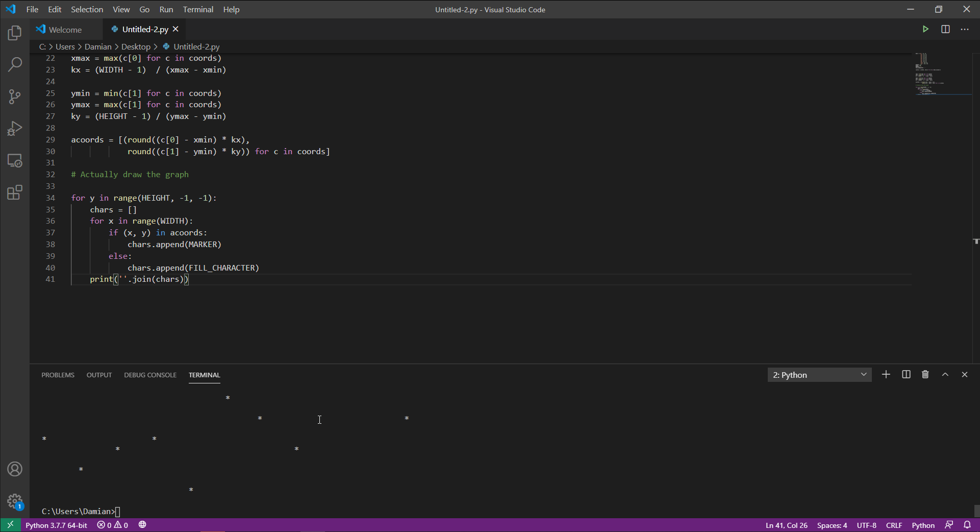Open the '2: Python' terminal selector dropdown
980x532 pixels.
pyautogui.click(x=819, y=375)
